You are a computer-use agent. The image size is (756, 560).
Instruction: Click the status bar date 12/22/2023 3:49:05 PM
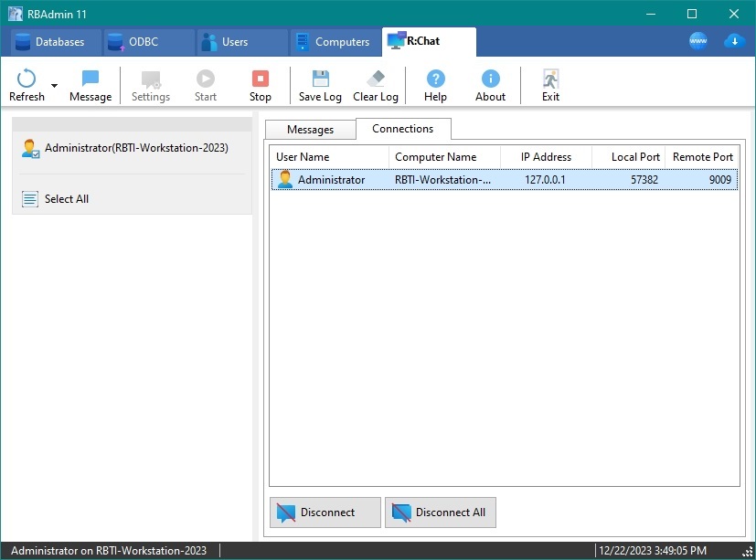pyautogui.click(x=653, y=551)
